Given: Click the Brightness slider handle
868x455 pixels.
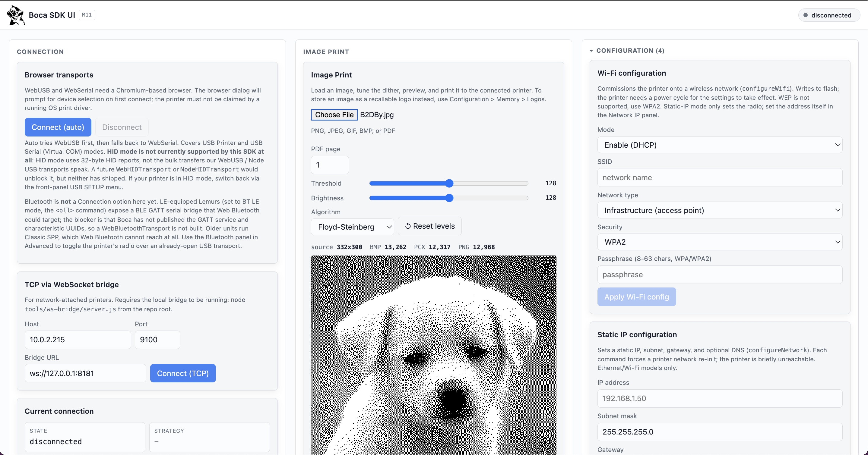Looking at the screenshot, I should pyautogui.click(x=449, y=198).
